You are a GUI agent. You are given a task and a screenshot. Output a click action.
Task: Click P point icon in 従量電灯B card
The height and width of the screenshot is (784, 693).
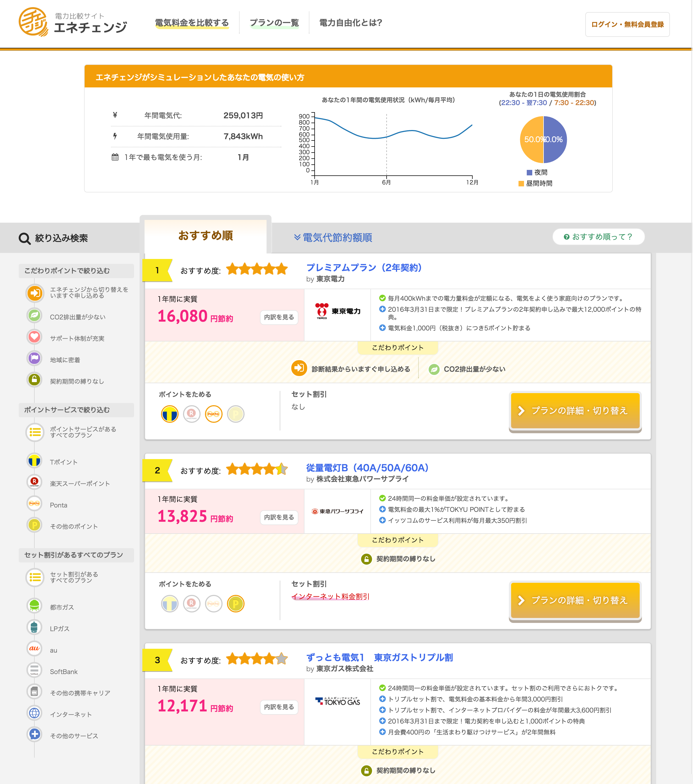point(236,604)
